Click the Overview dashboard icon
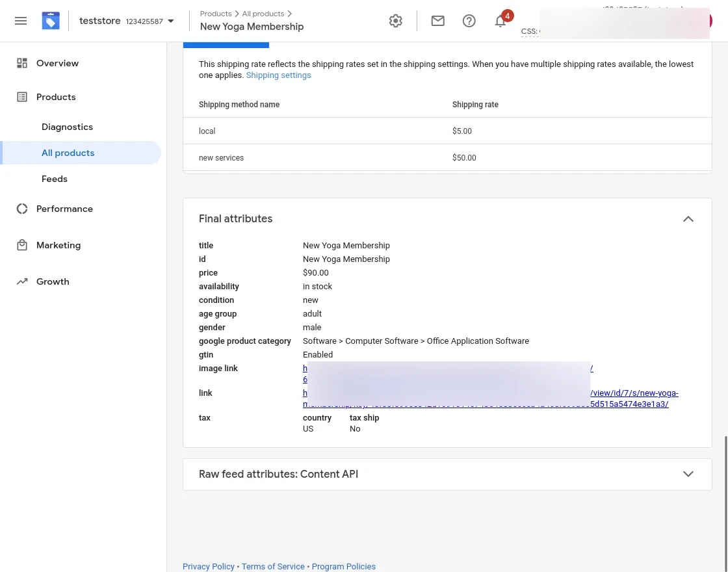Image resolution: width=728 pixels, height=572 pixels. click(x=22, y=63)
